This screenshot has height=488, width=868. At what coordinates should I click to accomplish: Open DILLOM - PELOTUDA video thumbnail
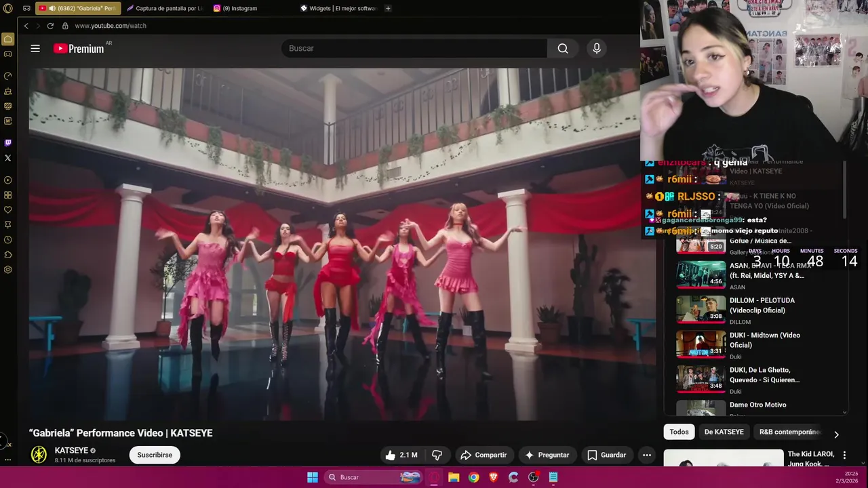(x=701, y=309)
